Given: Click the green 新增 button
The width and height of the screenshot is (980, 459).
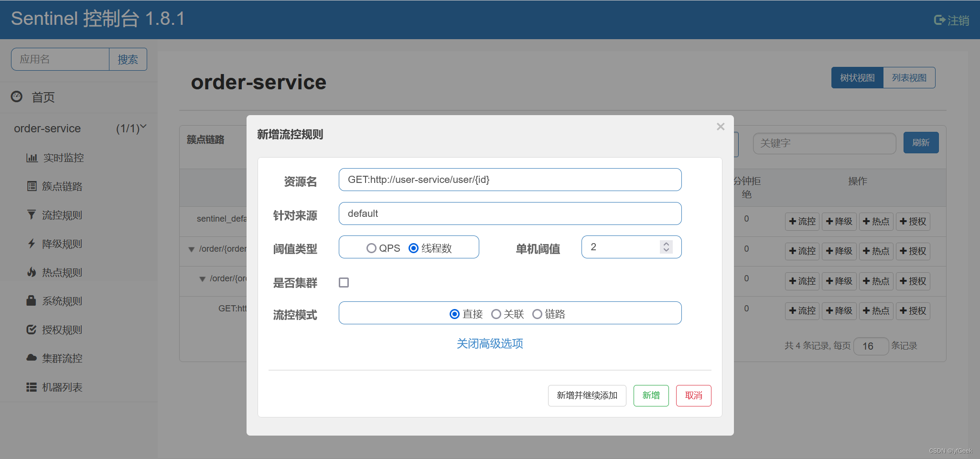Looking at the screenshot, I should (651, 395).
